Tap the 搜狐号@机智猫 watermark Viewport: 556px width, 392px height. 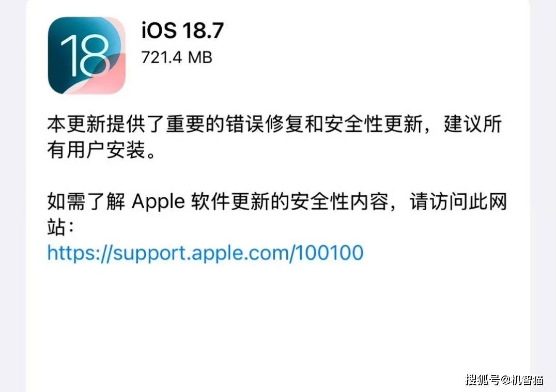[504, 380]
